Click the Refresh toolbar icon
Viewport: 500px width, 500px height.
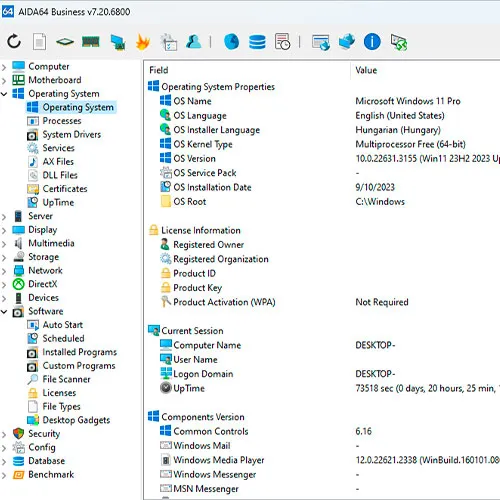tap(14, 42)
